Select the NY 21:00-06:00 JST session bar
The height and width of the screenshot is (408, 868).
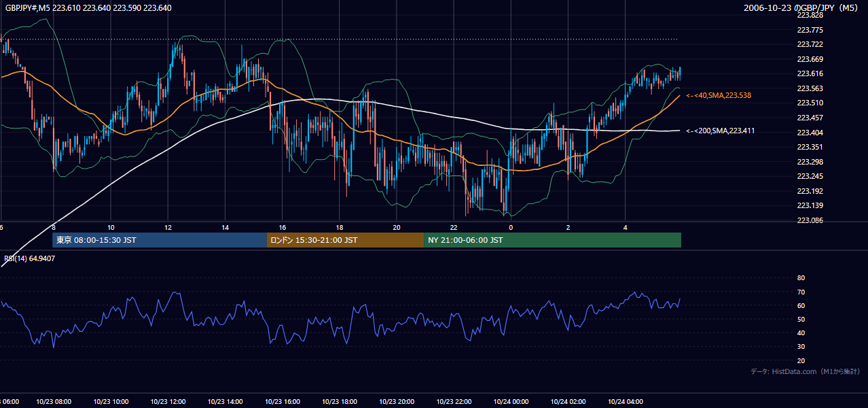tap(552, 240)
